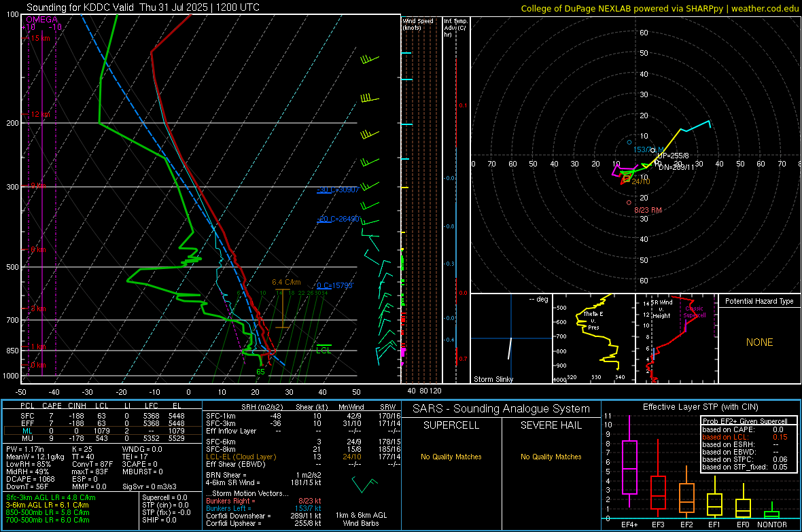Click the 'Supercell = 0.0' value
Viewport: 802px width, 532px height.
[x=164, y=497]
